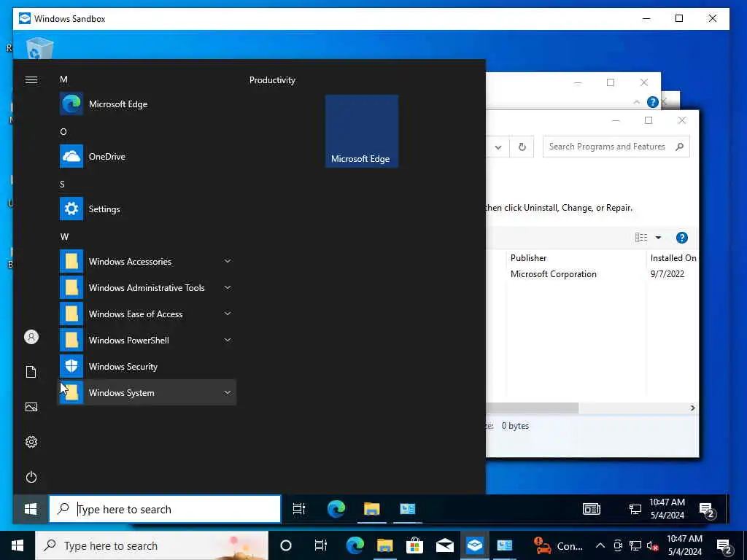Open Settings gear in the Start sidebar
This screenshot has width=747, height=560.
point(31,442)
